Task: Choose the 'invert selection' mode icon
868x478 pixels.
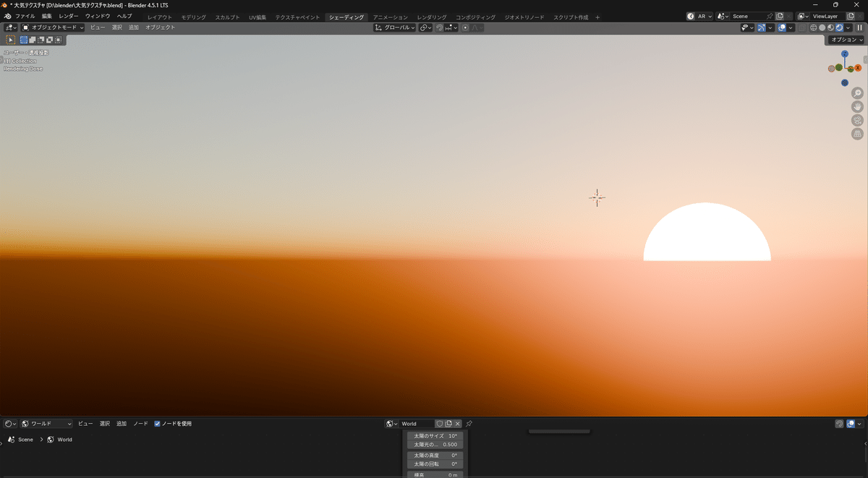Action: [50, 40]
